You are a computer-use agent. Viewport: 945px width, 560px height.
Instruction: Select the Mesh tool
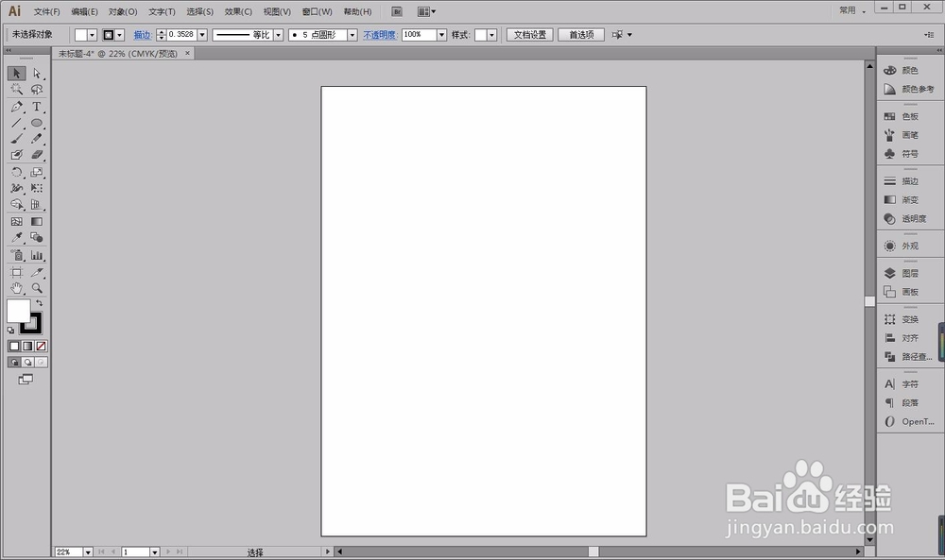point(16,222)
